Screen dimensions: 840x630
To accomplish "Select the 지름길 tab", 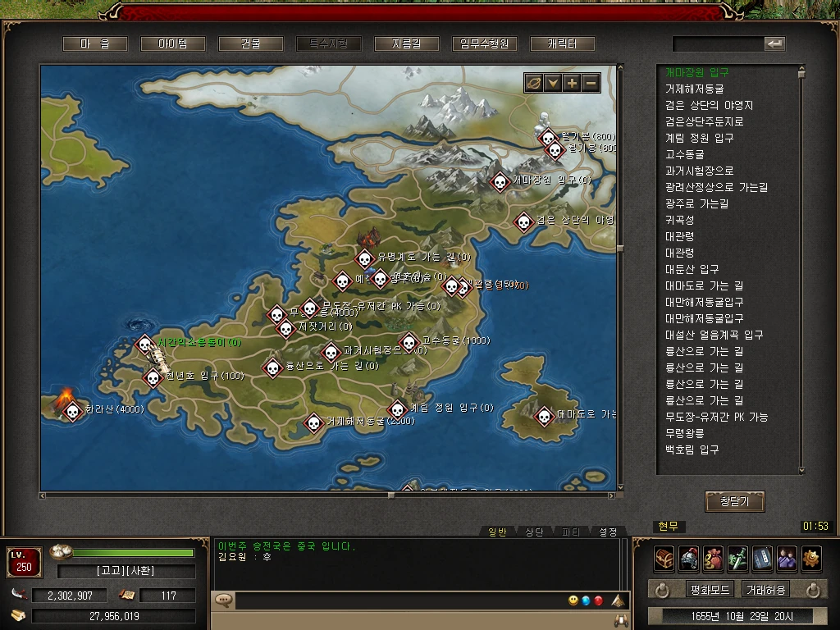I will (x=406, y=44).
